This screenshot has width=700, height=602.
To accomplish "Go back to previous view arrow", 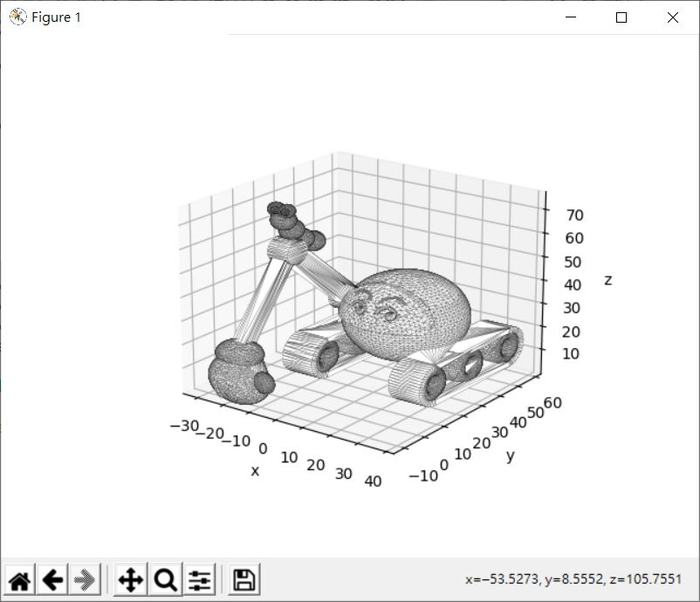I will click(52, 579).
